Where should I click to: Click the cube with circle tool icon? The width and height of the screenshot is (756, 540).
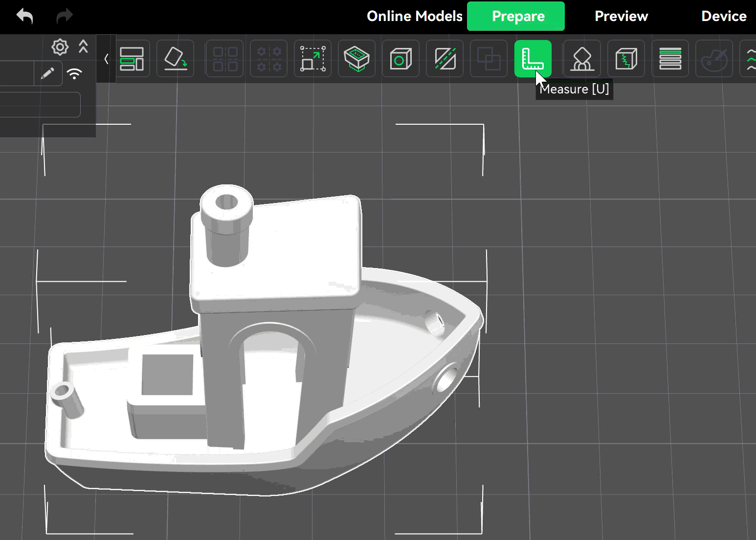click(401, 59)
